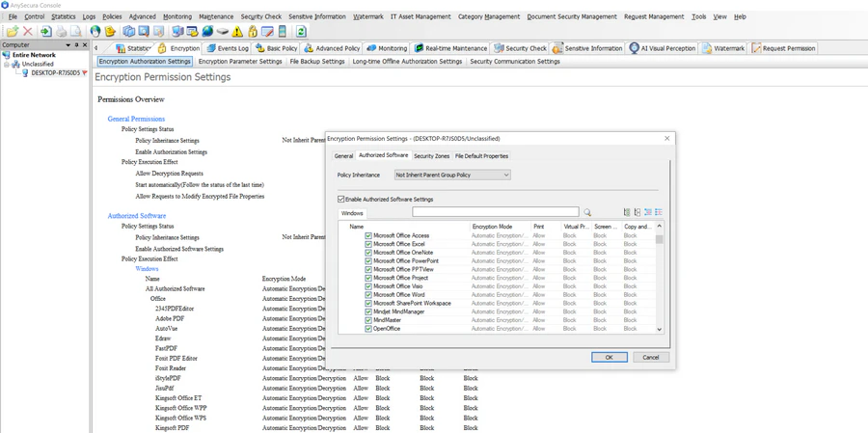This screenshot has height=433, width=868.
Task: Uncheck Microsoft Office Excel
Action: point(368,244)
